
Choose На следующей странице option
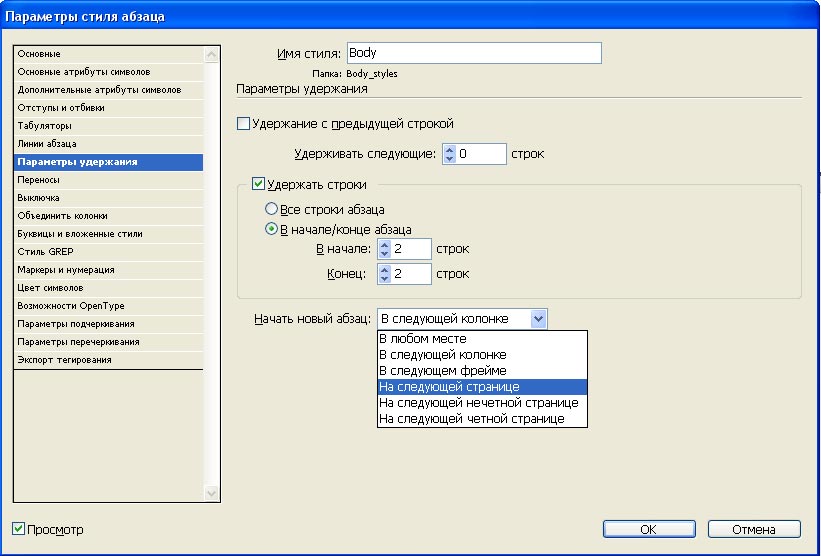(482, 387)
